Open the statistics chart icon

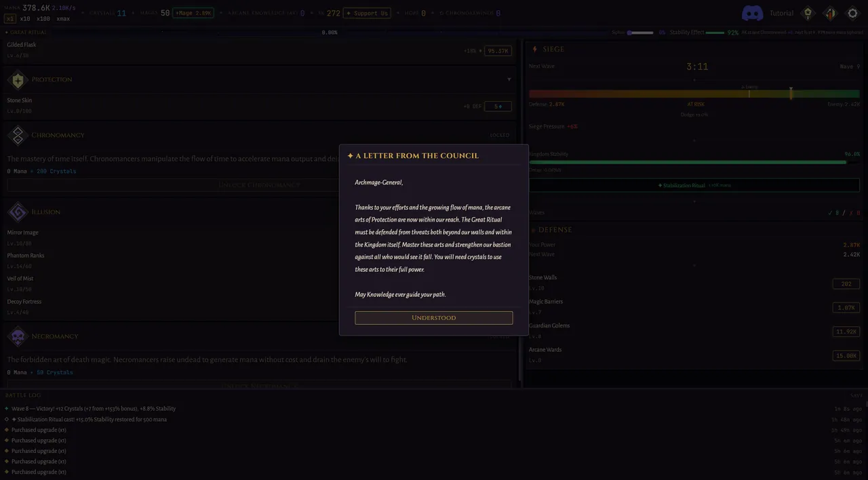click(830, 13)
